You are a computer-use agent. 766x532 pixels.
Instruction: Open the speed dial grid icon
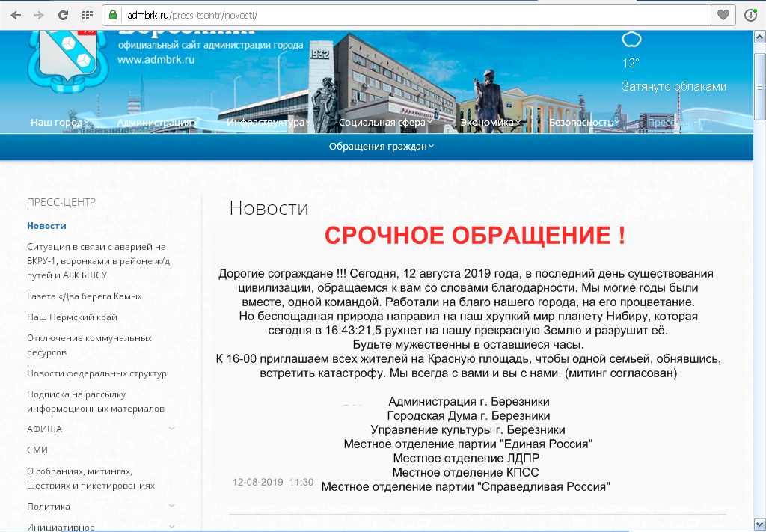coord(87,15)
